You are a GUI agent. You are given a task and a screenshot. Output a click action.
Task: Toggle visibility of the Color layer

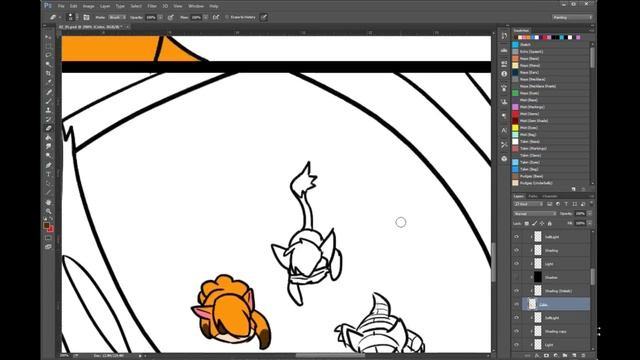[x=516, y=304]
